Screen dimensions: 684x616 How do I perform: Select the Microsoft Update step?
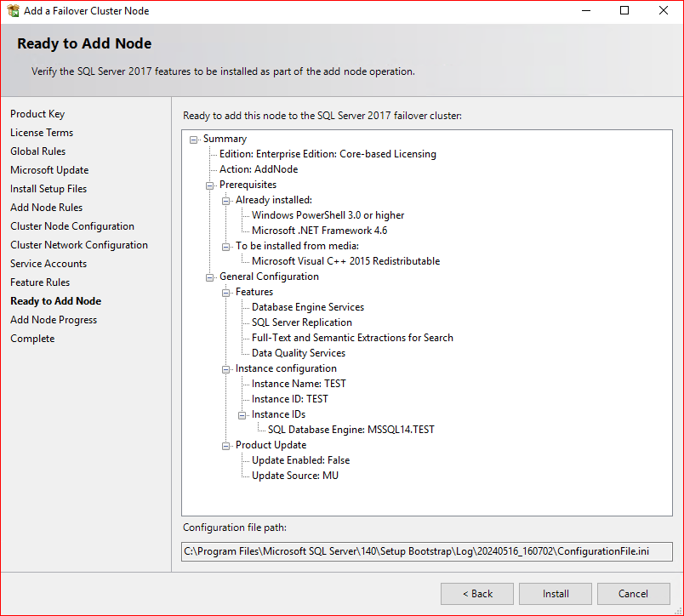49,170
